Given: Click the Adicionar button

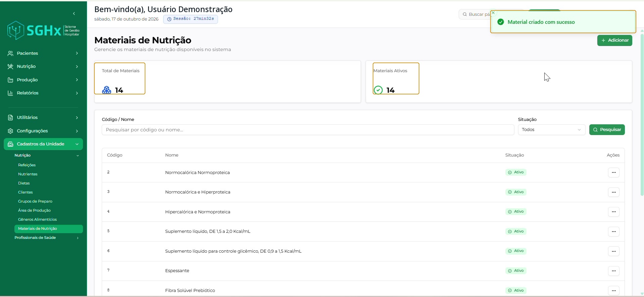Looking at the screenshot, I should (x=614, y=40).
